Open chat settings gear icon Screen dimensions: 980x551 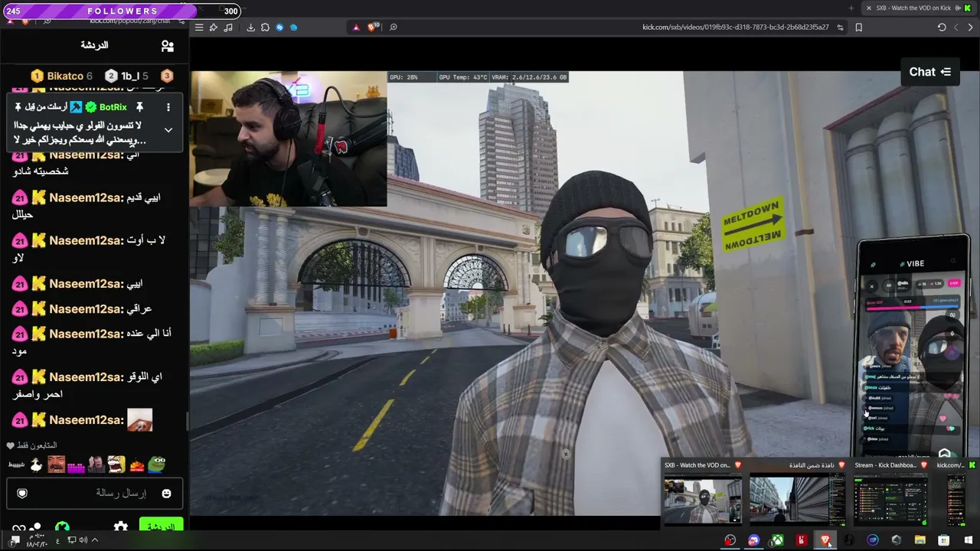coord(121,527)
